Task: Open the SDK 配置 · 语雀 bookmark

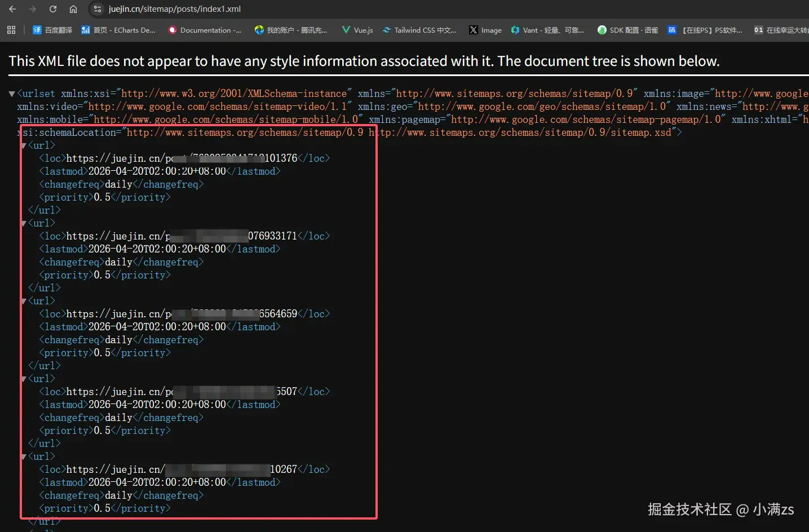Action: [x=628, y=30]
